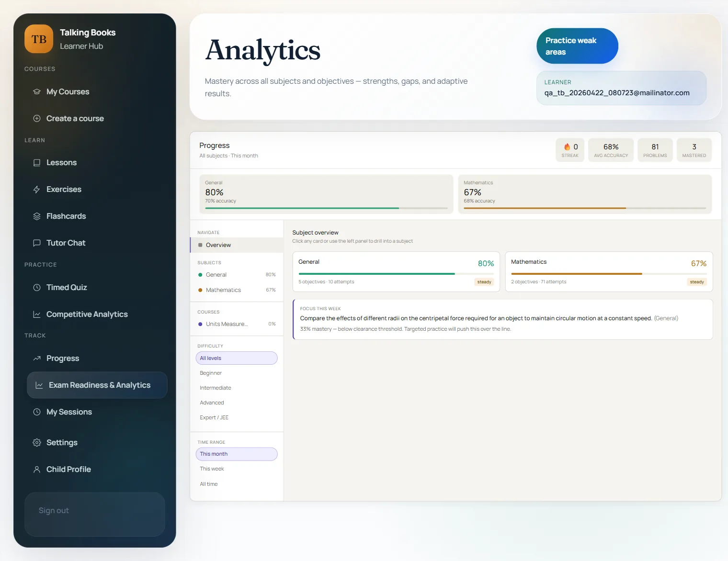
Task: Click the Competitive Analytics chart icon
Action: [x=37, y=314]
